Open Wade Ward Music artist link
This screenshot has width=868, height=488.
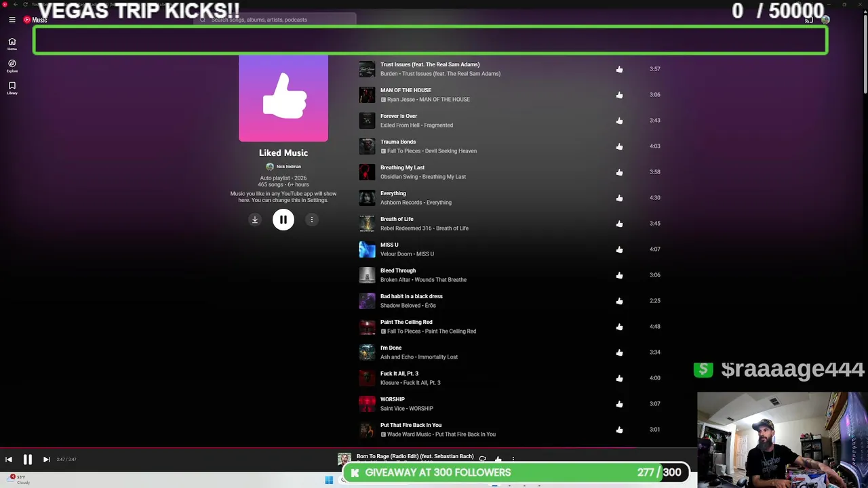click(x=409, y=434)
